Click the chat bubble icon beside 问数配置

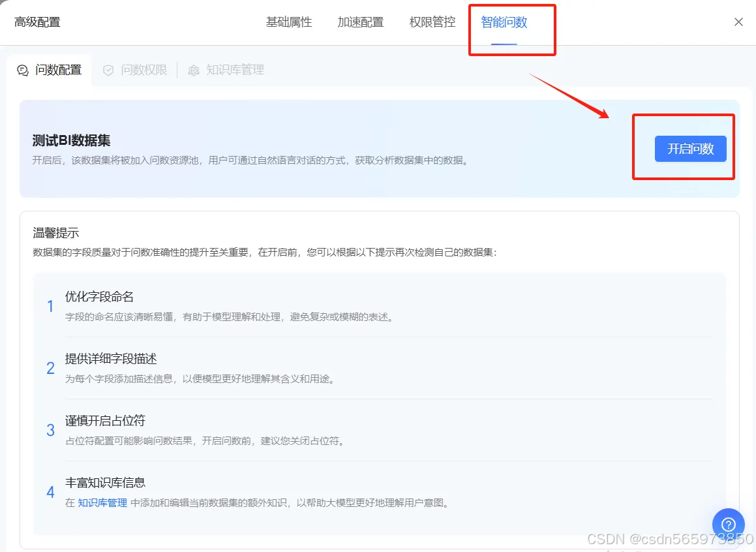22,70
